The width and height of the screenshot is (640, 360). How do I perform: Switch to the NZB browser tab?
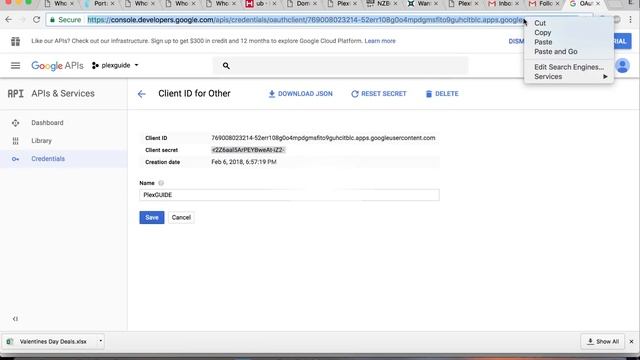click(x=382, y=4)
